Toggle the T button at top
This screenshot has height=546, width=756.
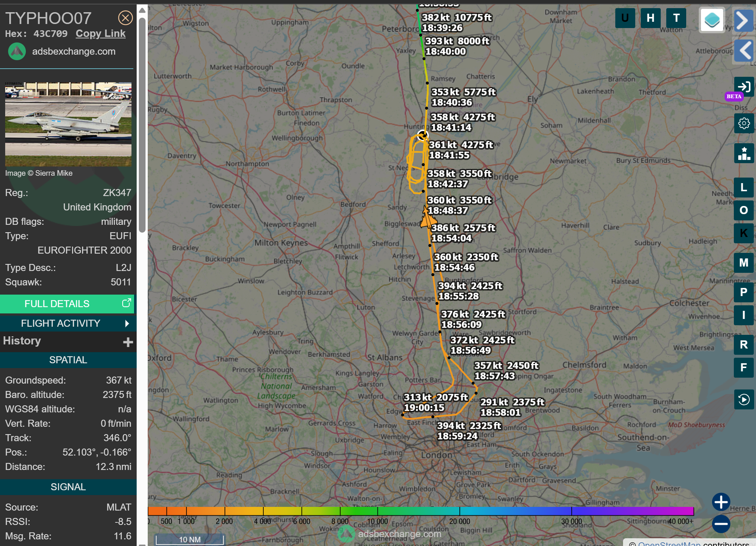tap(676, 18)
